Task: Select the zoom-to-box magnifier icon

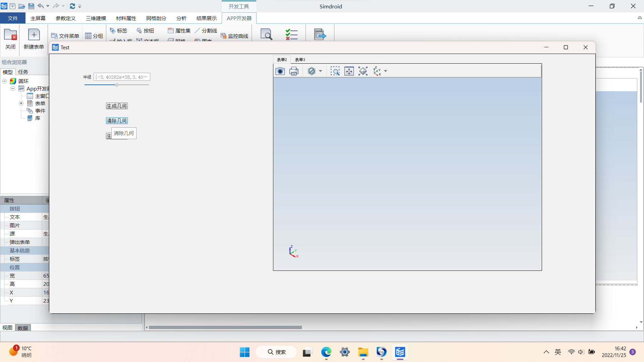Action: pos(335,71)
